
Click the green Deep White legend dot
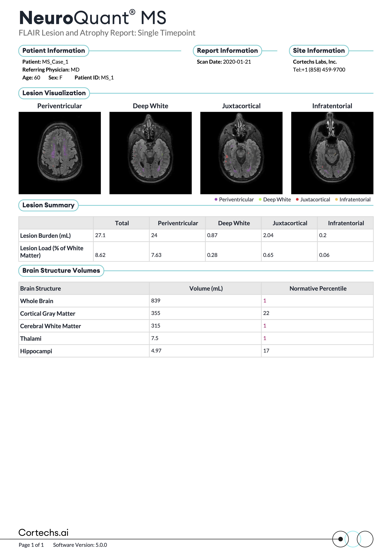(260, 199)
